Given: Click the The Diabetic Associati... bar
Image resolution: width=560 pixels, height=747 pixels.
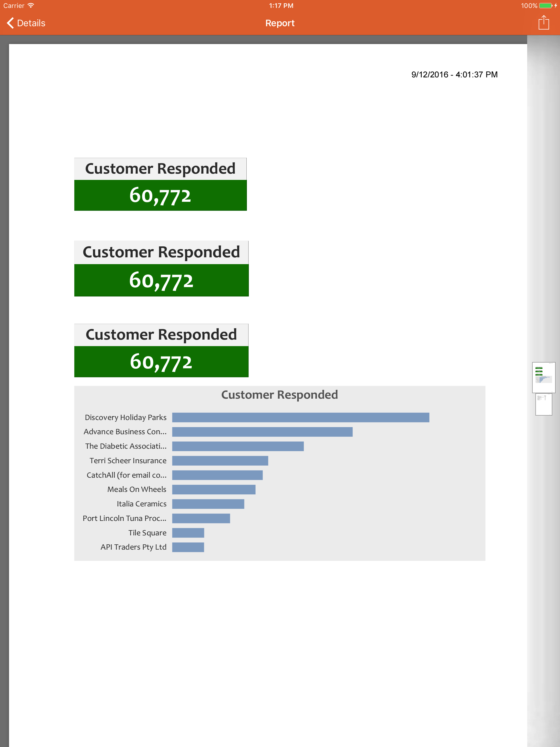Looking at the screenshot, I should 238,446.
